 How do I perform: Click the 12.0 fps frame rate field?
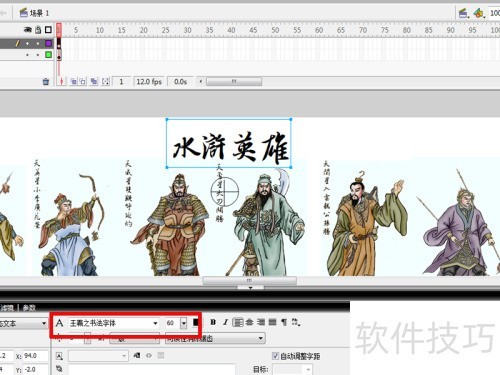pos(149,82)
